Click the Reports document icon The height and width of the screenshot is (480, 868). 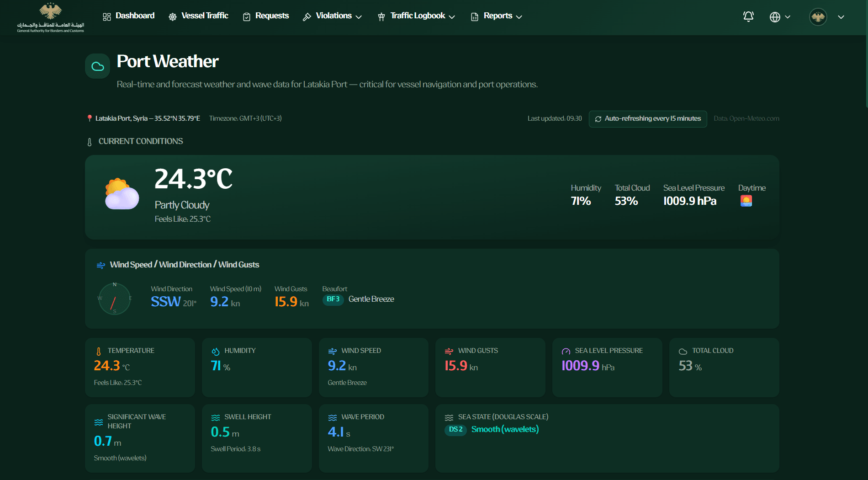pyautogui.click(x=475, y=17)
